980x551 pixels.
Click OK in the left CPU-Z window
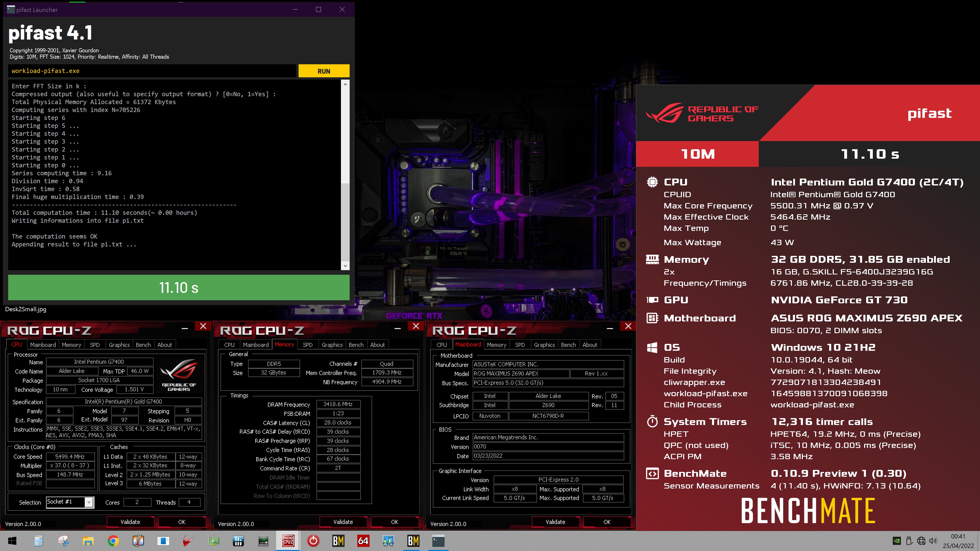click(x=182, y=522)
